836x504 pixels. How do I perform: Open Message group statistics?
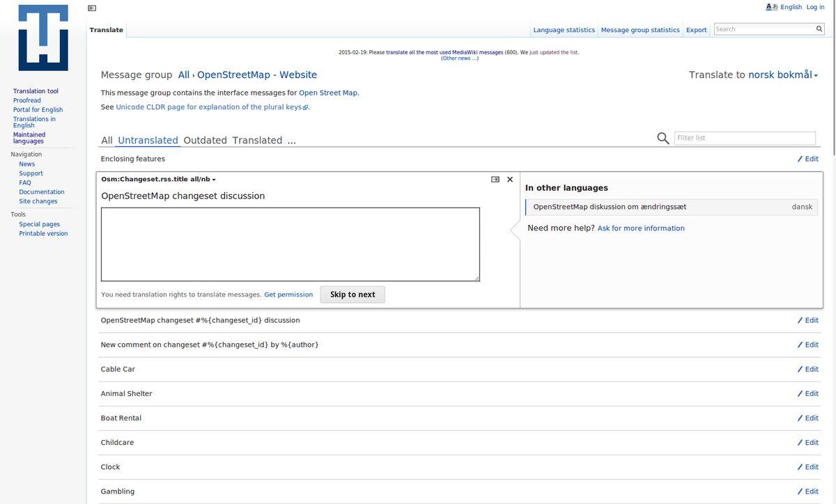click(x=640, y=30)
